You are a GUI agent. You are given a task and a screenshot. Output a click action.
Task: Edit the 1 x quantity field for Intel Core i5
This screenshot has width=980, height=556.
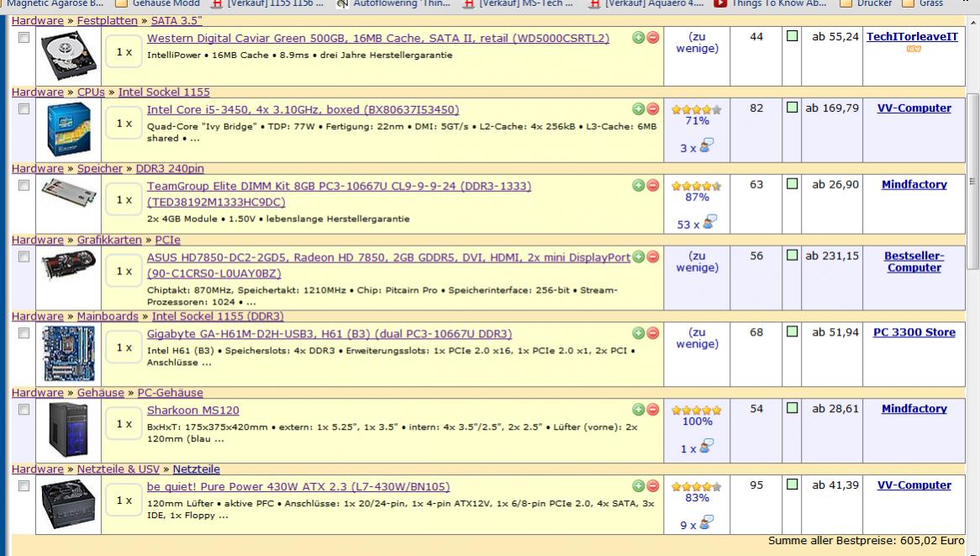[x=124, y=123]
